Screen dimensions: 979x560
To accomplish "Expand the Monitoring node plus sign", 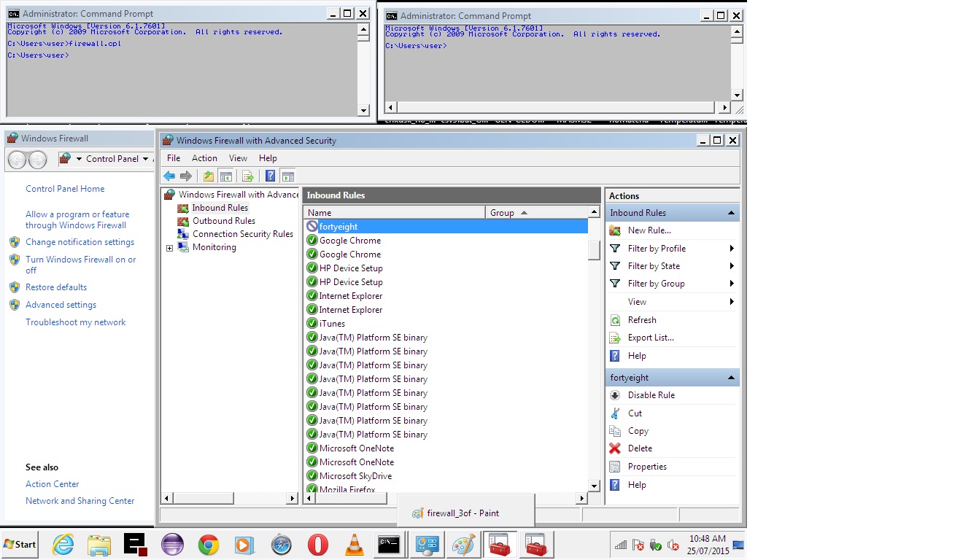I will [170, 248].
